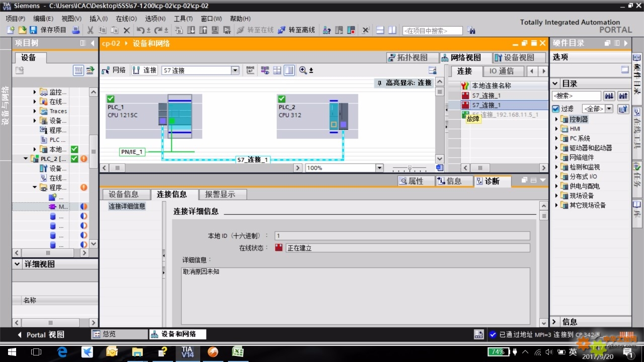The image size is (644, 362).
Task: Open TIA V14 in the Windows taskbar
Action: tap(187, 352)
